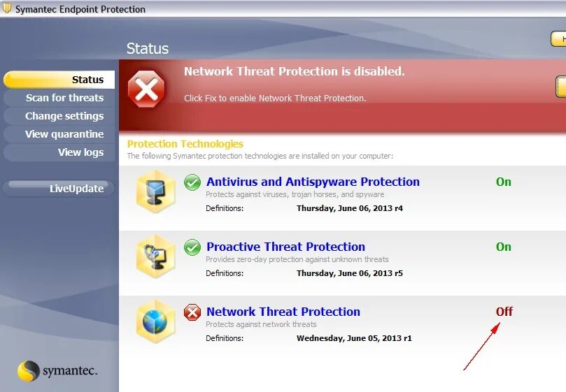This screenshot has width=566, height=392.
Task: Click the Network Threat globe icon
Action: 155,321
